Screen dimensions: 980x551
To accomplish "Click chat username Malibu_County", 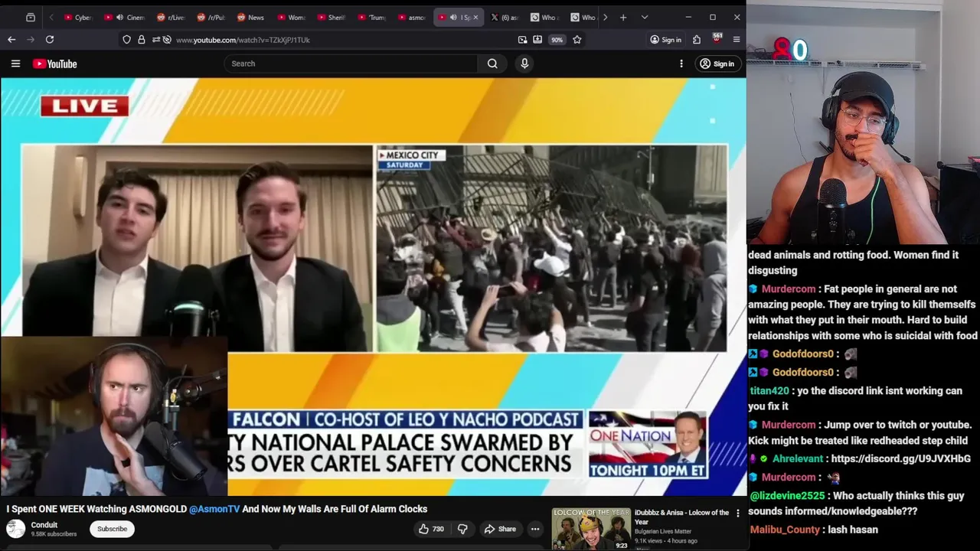I will click(x=785, y=530).
